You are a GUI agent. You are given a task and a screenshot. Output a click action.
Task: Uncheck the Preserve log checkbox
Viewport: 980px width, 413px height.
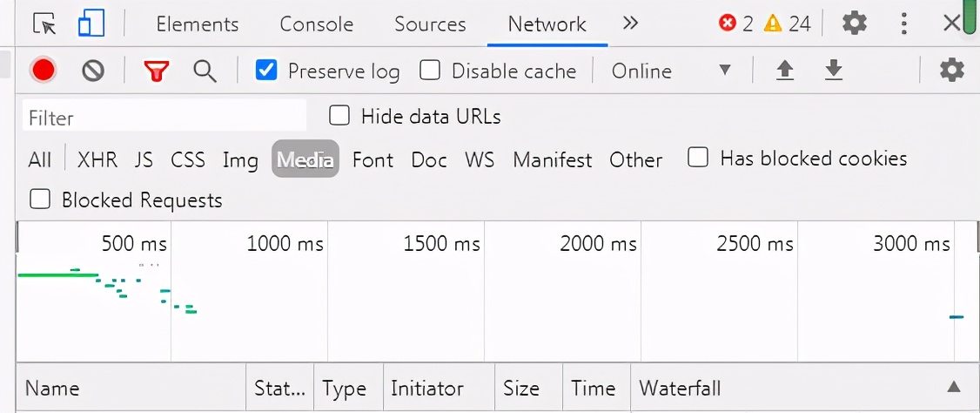[266, 71]
